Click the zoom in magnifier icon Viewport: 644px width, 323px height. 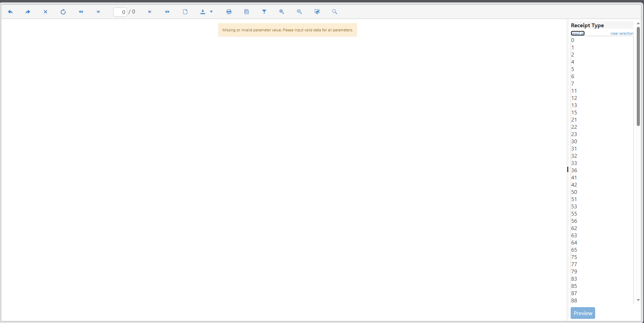pos(282,12)
